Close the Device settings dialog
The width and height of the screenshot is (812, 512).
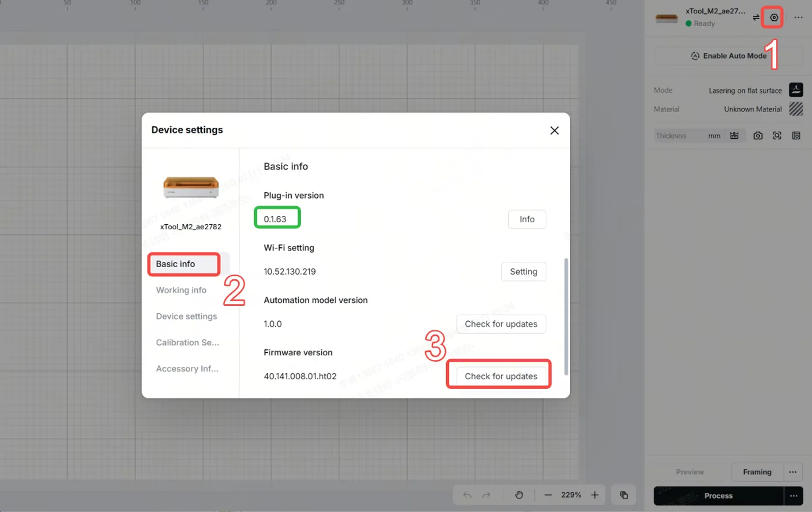tap(554, 131)
